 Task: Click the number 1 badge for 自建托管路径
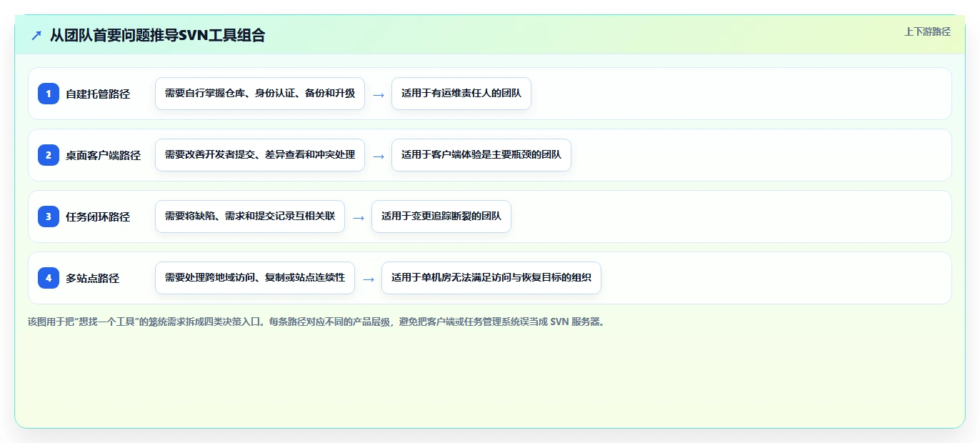49,94
